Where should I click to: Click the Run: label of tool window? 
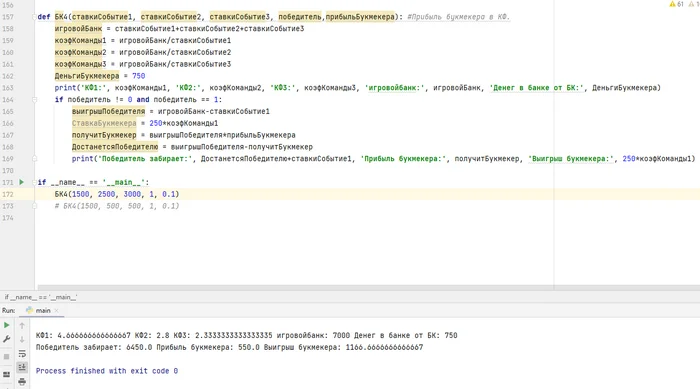(8, 310)
